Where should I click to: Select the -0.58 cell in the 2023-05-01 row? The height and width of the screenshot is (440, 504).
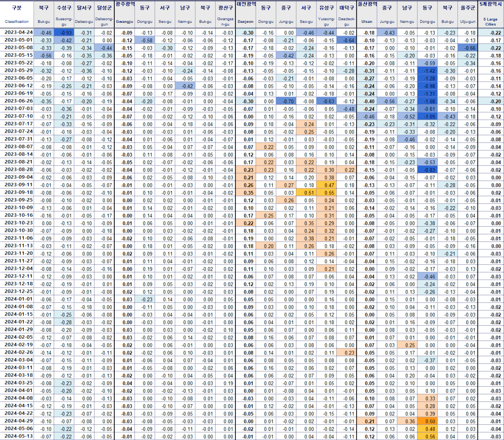pos(145,40)
